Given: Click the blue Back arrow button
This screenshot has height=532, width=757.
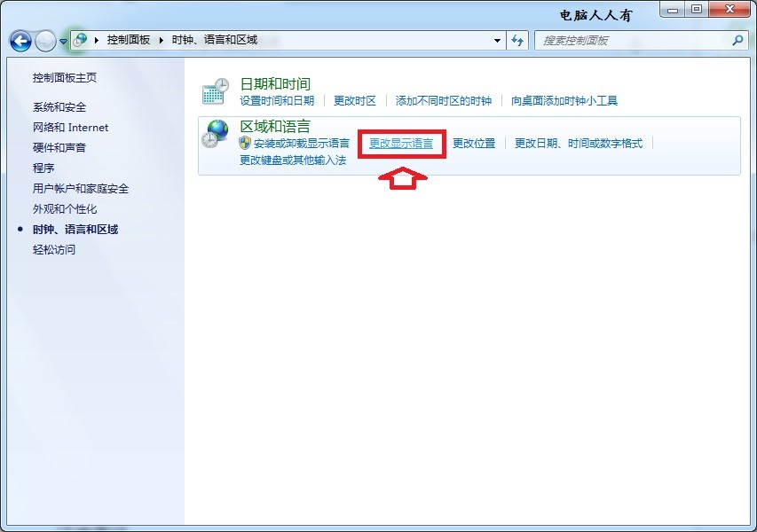Looking at the screenshot, I should pos(20,42).
